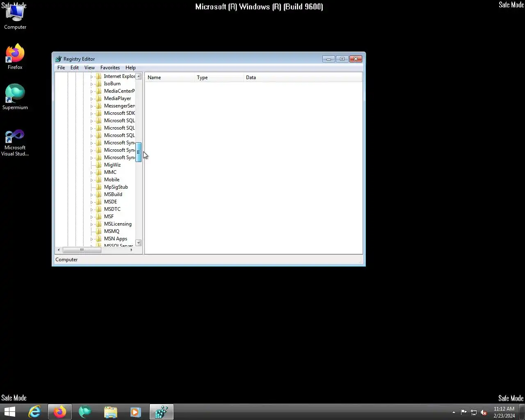Click the tree scrollbar down arrow
The height and width of the screenshot is (420, 525).
[x=139, y=243]
